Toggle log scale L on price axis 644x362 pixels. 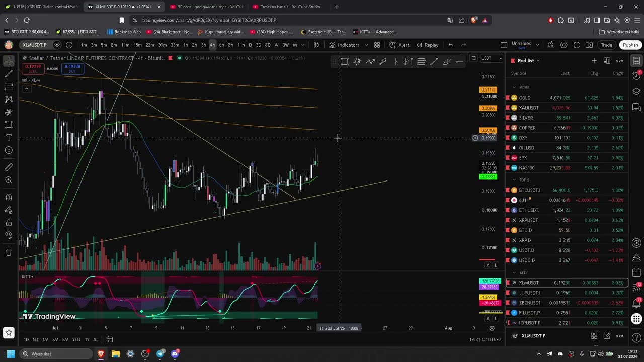coord(496,265)
